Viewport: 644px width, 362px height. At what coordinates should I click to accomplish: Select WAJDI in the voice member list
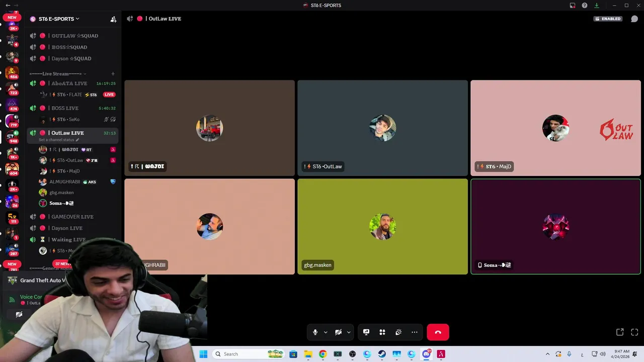point(78,150)
